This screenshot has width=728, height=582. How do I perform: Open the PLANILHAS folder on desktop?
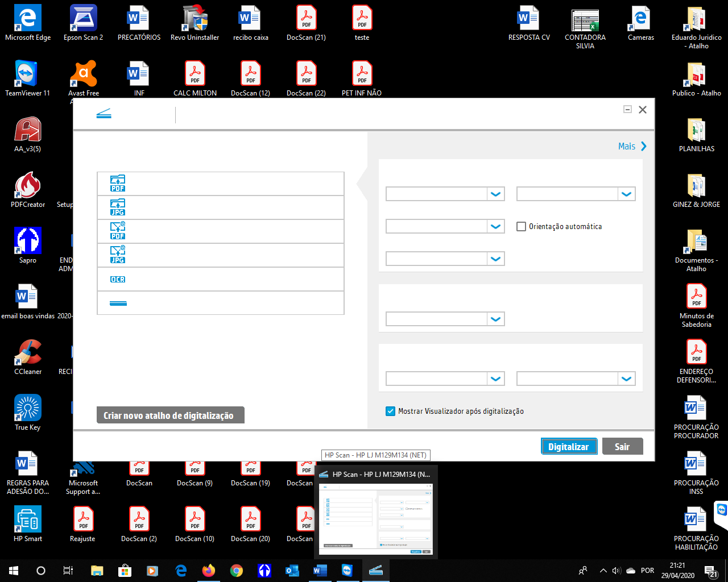pyautogui.click(x=697, y=134)
